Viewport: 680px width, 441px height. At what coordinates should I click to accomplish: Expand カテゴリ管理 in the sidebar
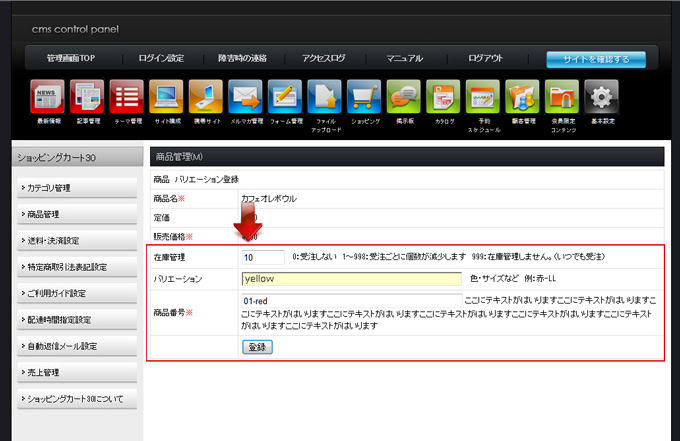(x=77, y=188)
